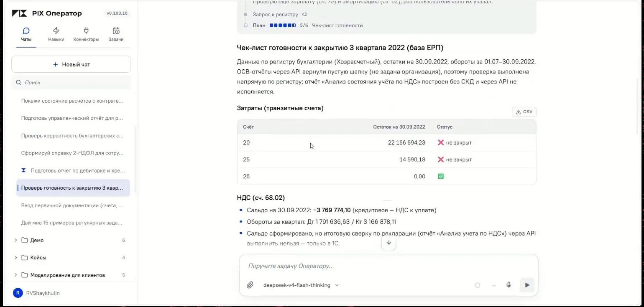Select chat 'Проверь готовность к закрытию 3 квар...'
Image resolution: width=644 pixels, height=307 pixels.
[72, 188]
